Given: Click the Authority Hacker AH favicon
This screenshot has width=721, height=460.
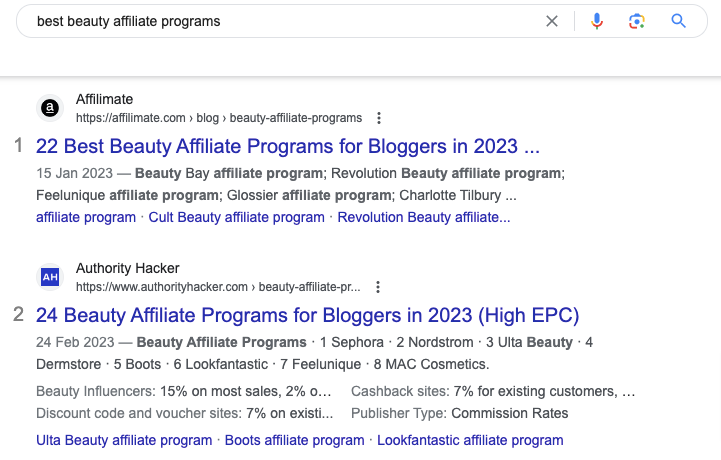Looking at the screenshot, I should (50, 277).
